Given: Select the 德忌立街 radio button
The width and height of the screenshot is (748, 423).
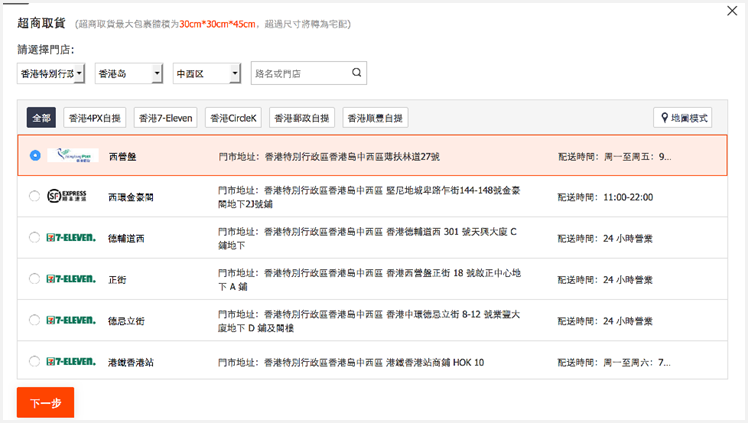Looking at the screenshot, I should click(34, 320).
